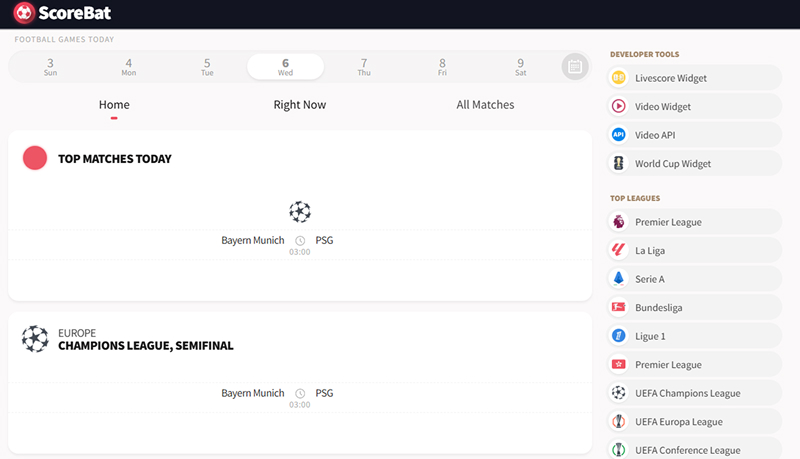
Task: Click the ScoreBat football logo icon
Action: (x=24, y=13)
